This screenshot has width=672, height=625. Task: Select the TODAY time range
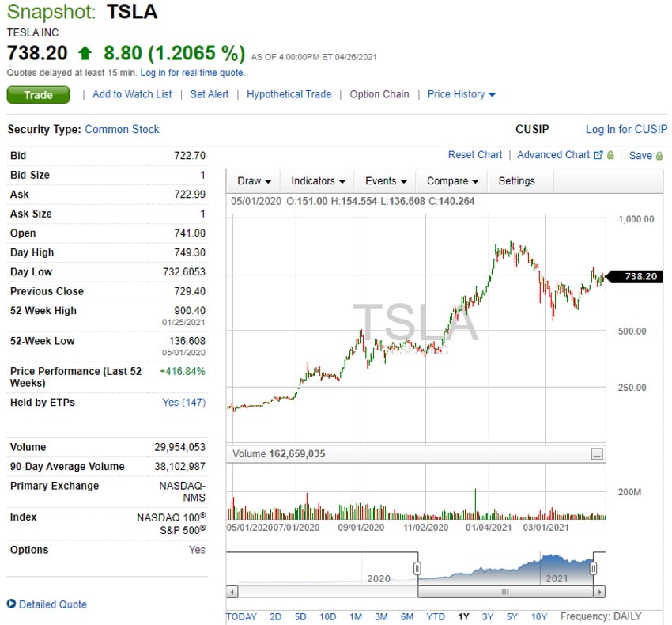tap(241, 617)
